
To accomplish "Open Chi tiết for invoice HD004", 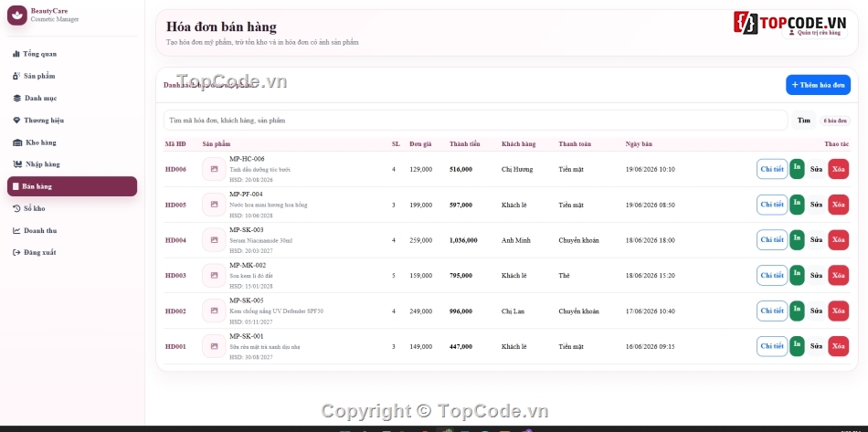I will point(772,240).
